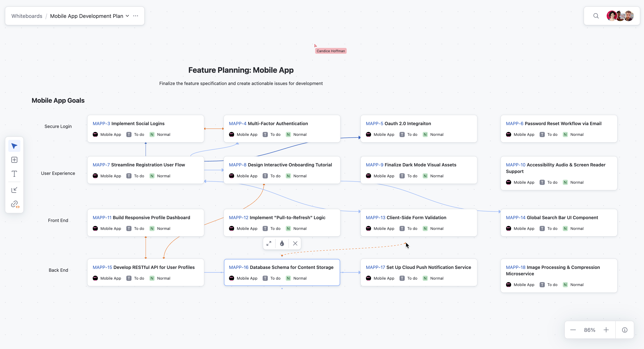The height and width of the screenshot is (349, 644).
Task: Click the whiteboard info icon
Action: pyautogui.click(x=625, y=330)
